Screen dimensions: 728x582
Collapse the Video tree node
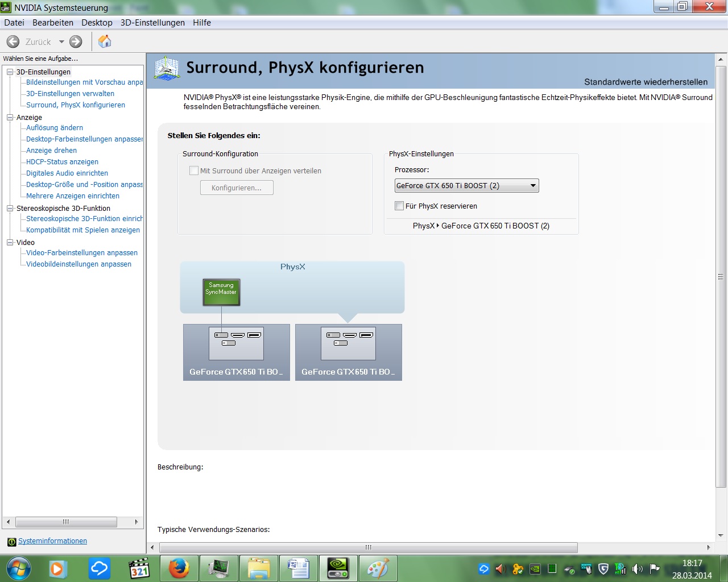pos(10,242)
